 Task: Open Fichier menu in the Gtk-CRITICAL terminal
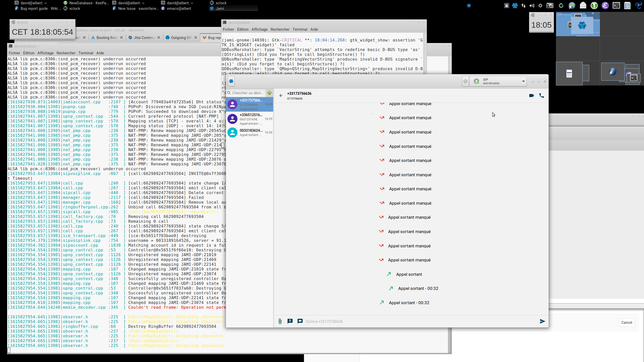228,29
